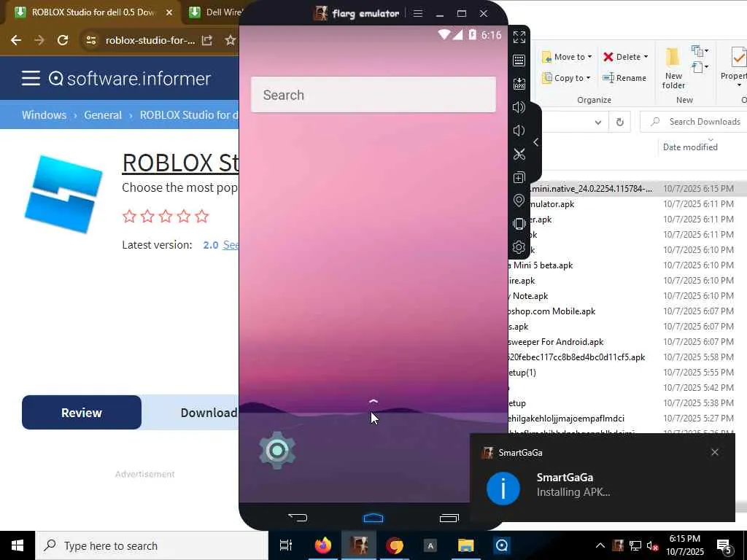Tap the Android home navigation button
The image size is (747, 560).
click(x=373, y=518)
